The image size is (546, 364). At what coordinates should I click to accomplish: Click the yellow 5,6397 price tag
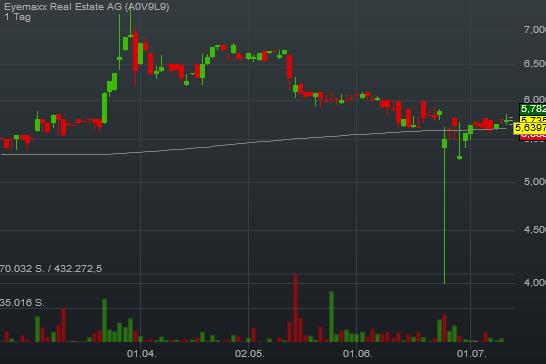(530, 128)
